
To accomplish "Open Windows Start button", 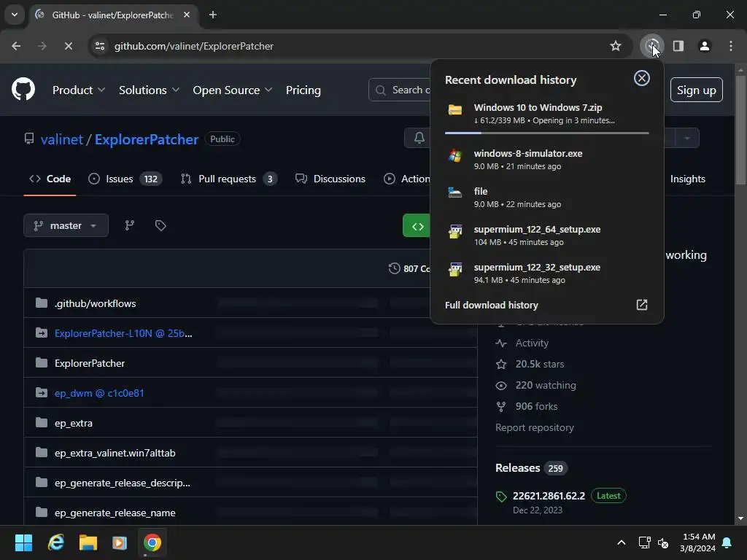I will pos(23,542).
